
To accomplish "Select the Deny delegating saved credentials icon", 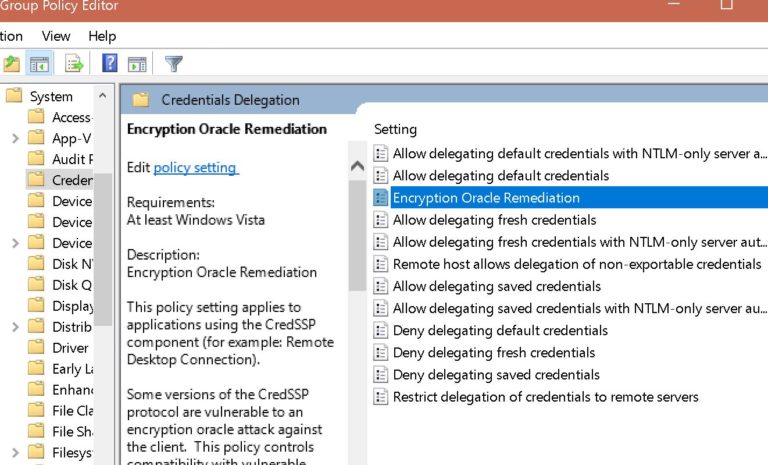I will (x=381, y=374).
